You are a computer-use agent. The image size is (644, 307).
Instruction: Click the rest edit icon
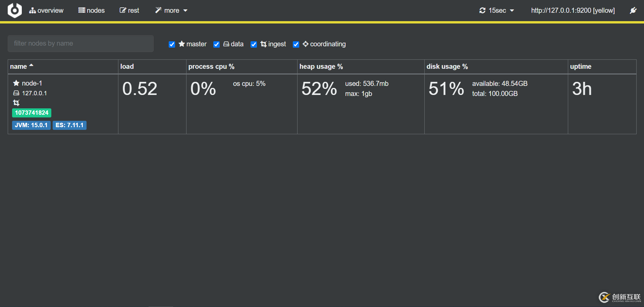[x=123, y=10]
